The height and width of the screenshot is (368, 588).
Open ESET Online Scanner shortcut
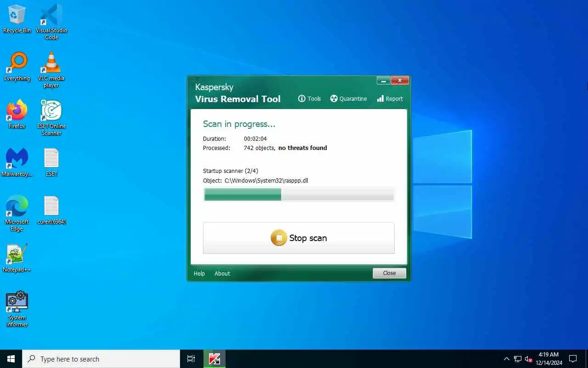coord(51,117)
